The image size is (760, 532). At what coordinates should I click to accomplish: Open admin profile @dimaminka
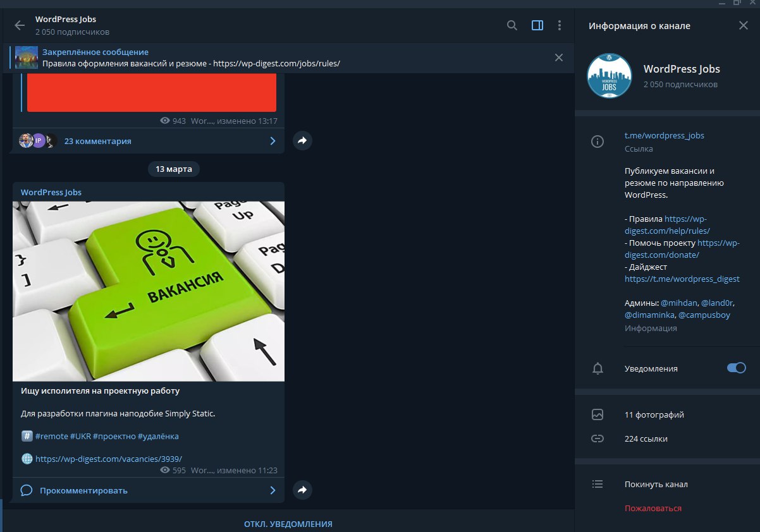(649, 315)
